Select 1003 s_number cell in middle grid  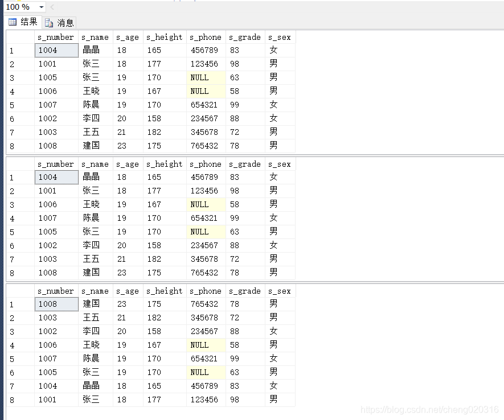[x=56, y=259]
